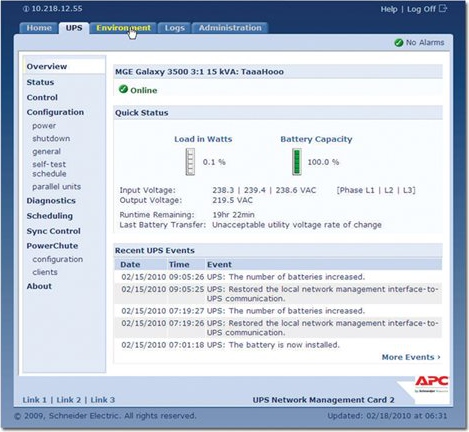Click the 09:05:26 batteries increased event
Viewport: 469px width, 432px height.
[278, 277]
